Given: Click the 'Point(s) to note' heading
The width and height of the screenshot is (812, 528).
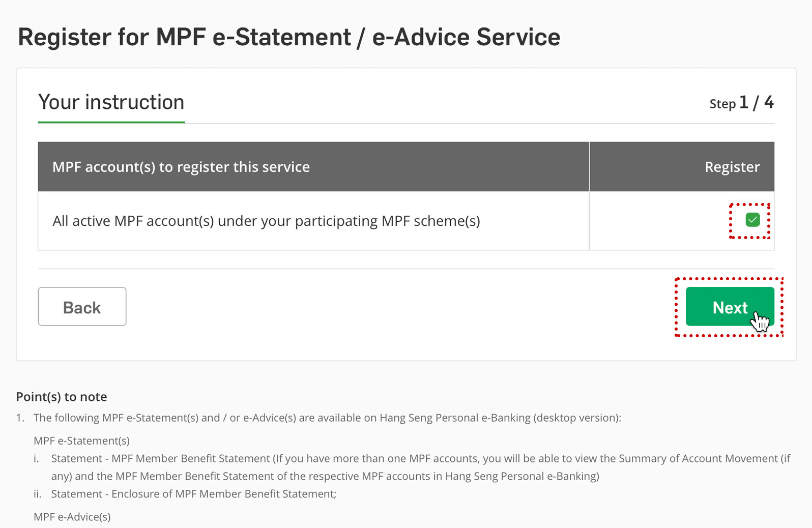Looking at the screenshot, I should click(x=62, y=397).
